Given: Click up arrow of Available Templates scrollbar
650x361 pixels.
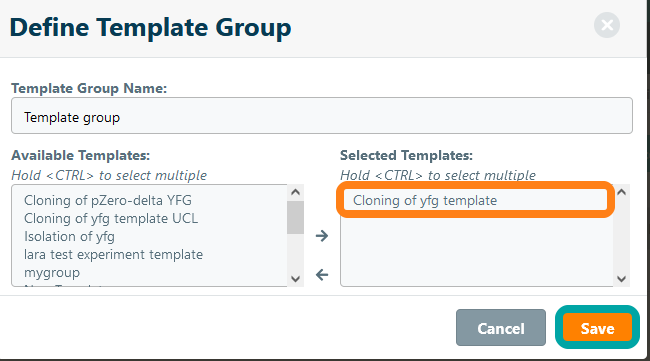Looking at the screenshot, I should (x=295, y=192).
